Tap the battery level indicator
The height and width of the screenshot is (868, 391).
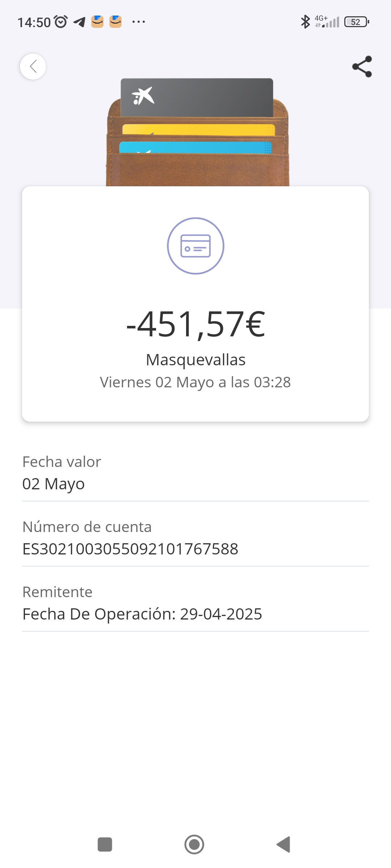pyautogui.click(x=357, y=22)
